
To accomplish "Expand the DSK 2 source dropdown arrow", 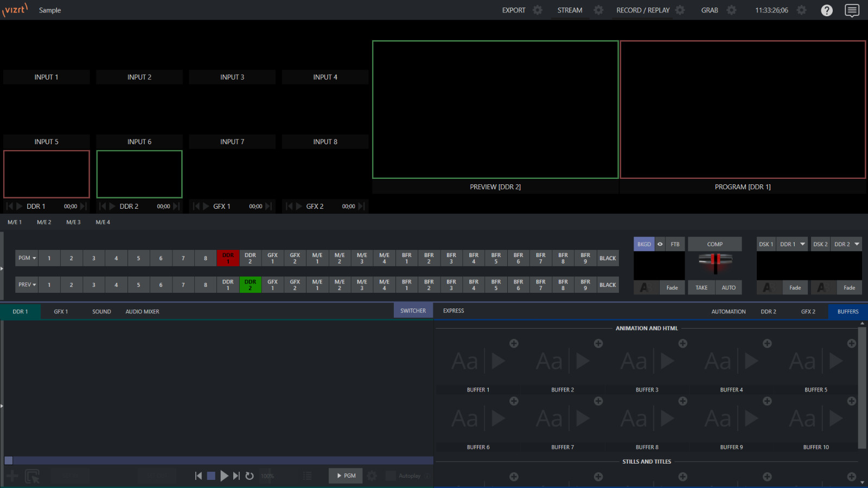I will pyautogui.click(x=857, y=244).
